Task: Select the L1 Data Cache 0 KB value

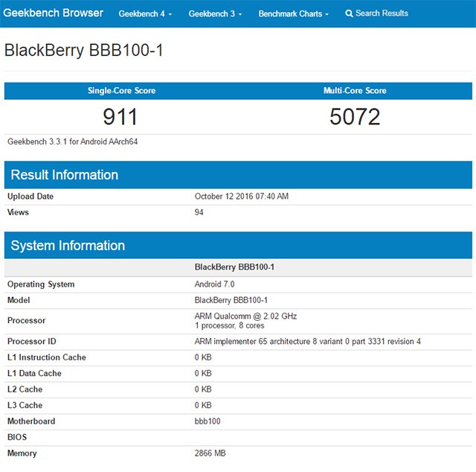Action: pyautogui.click(x=203, y=374)
